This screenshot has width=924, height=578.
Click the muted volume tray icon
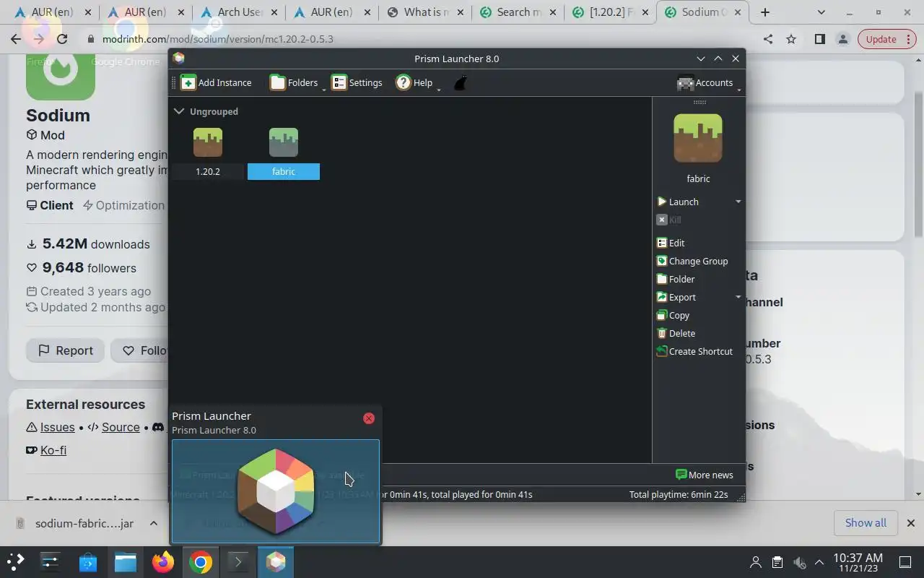point(799,562)
